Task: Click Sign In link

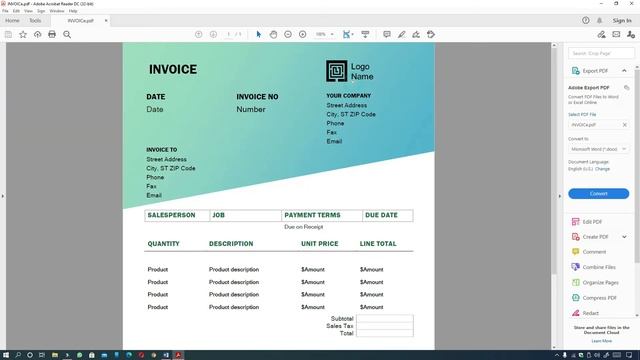Action: pos(622,20)
